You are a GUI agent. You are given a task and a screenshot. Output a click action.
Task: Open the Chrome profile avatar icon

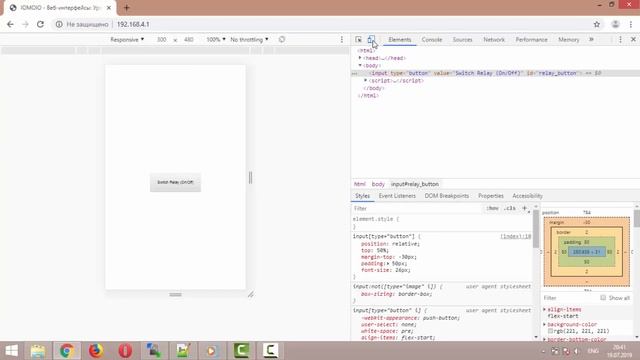click(615, 24)
